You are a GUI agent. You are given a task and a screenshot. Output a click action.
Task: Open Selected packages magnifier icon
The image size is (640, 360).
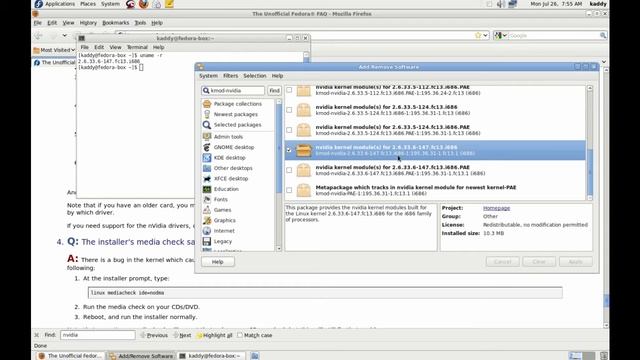point(207,125)
